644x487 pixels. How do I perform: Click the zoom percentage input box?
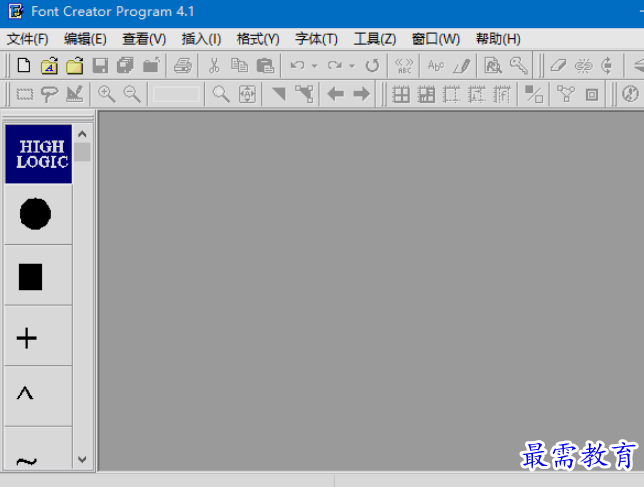(x=176, y=94)
